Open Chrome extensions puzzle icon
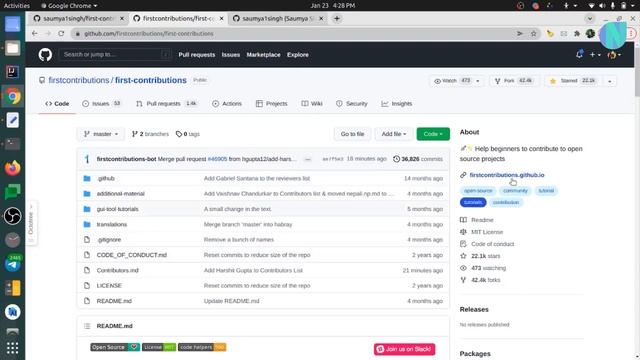 tap(577, 33)
